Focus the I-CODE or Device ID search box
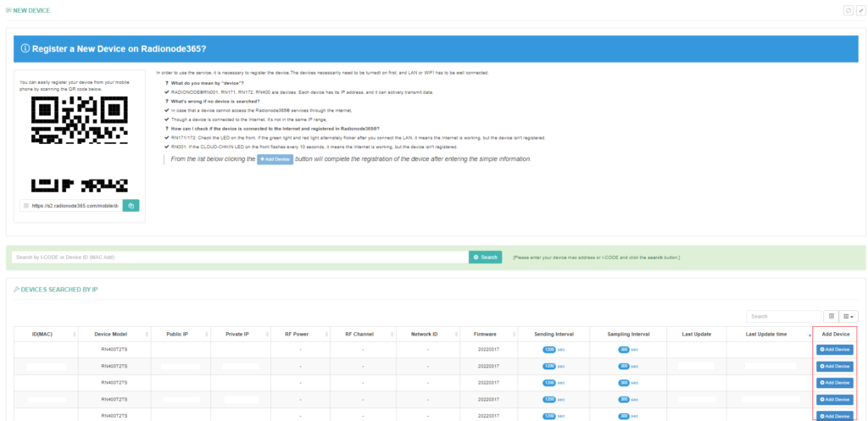 [x=240, y=258]
